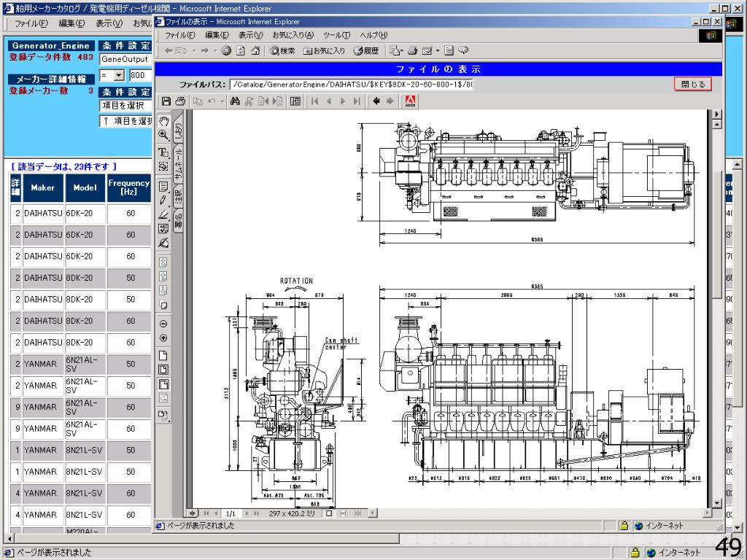747x560 pixels.
Task: Open ヘルプ(H) menu in file viewer window
Action: [373, 35]
